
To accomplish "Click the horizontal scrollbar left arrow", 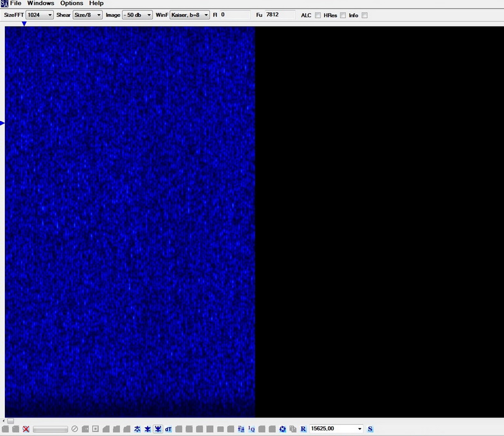I will coord(4,421).
